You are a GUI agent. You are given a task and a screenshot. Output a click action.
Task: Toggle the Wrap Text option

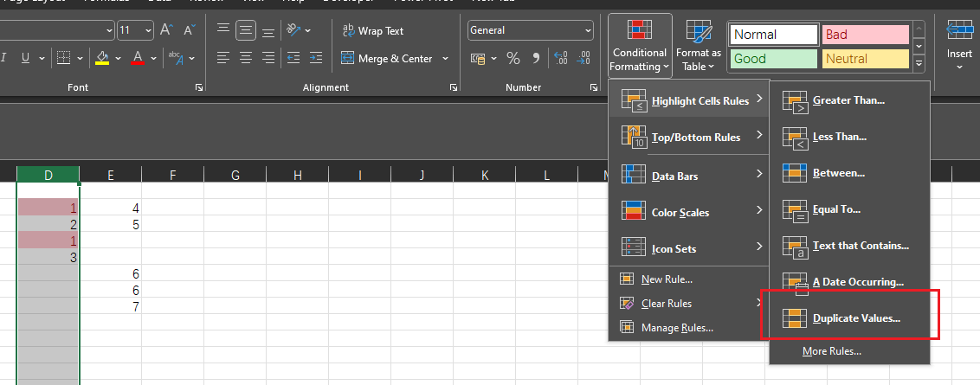pyautogui.click(x=372, y=30)
